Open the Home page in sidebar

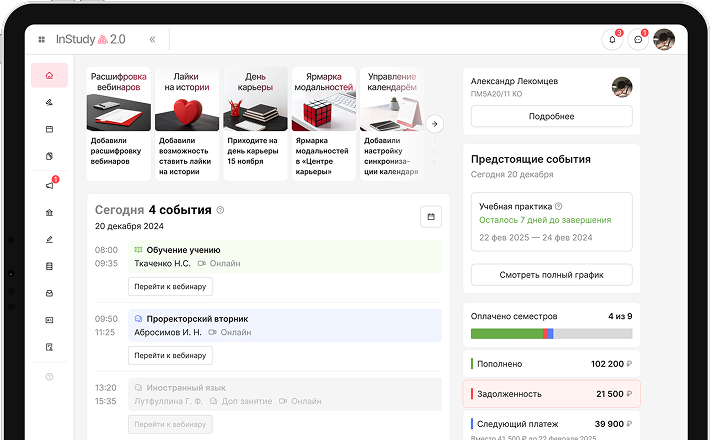coord(49,75)
